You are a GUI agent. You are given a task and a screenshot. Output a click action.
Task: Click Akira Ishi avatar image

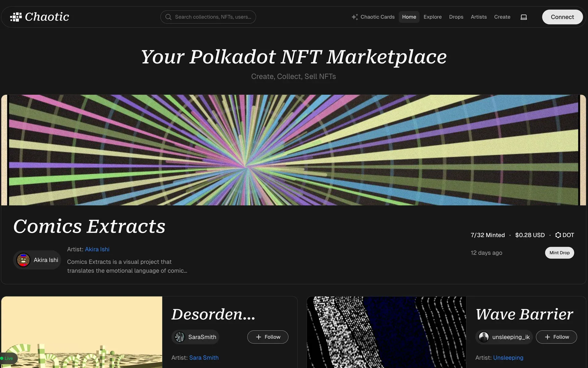(23, 260)
